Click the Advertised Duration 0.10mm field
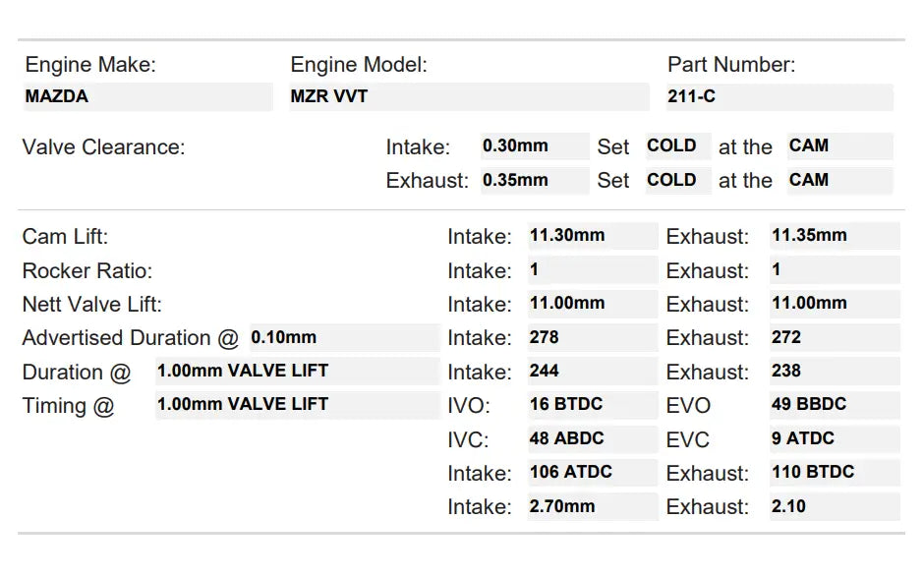924x577 pixels. click(343, 338)
